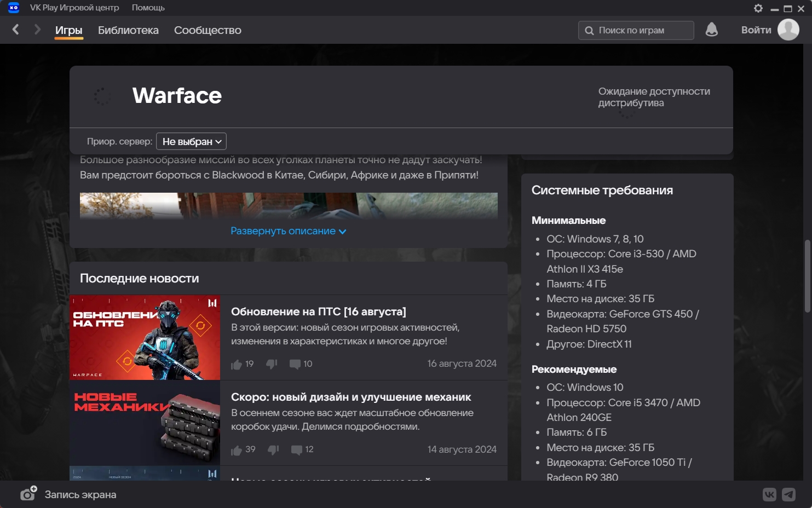The height and width of the screenshot is (508, 812).
Task: Dislike the new design news
Action: pyautogui.click(x=273, y=450)
